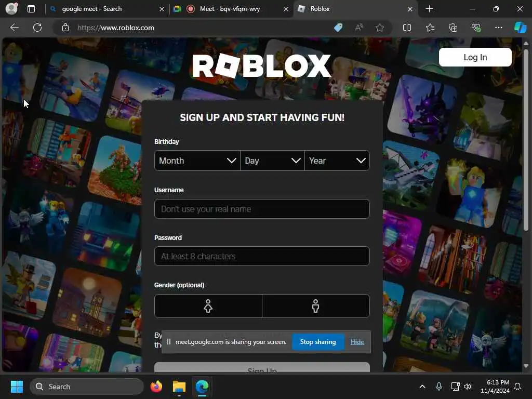Click the ROBLOX logo
Screen dimensions: 532x399
point(262,66)
